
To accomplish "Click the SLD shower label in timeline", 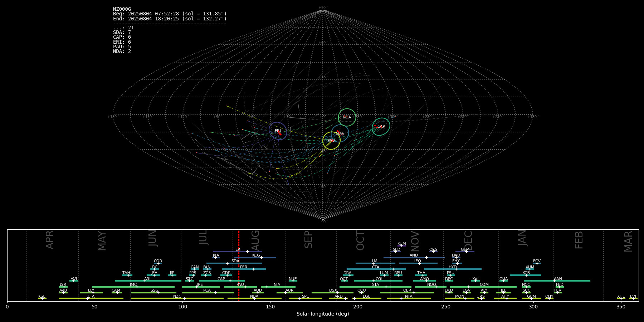I will 396,250.
